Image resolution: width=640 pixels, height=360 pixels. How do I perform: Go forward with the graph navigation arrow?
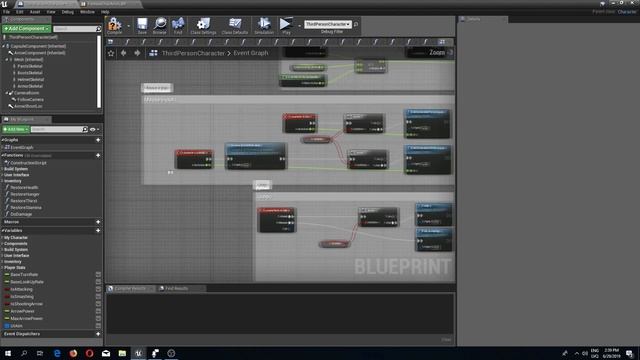click(x=137, y=53)
